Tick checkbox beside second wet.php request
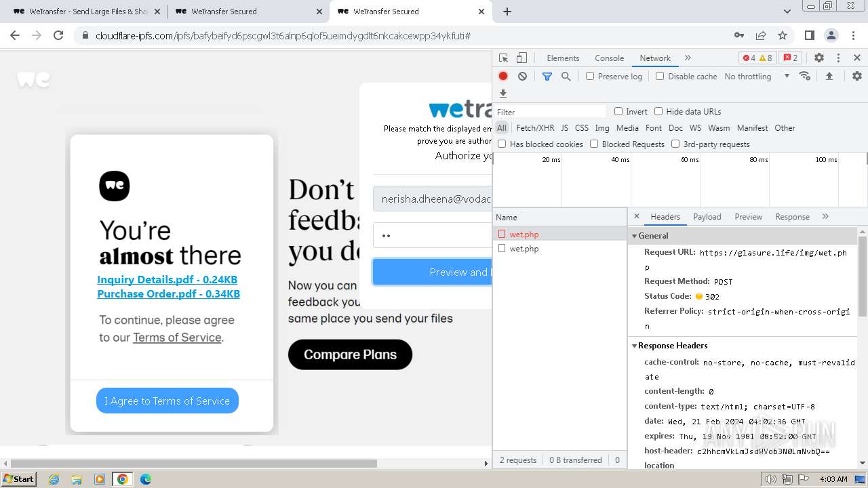Screen dimensions: 868x488 click(x=502, y=248)
